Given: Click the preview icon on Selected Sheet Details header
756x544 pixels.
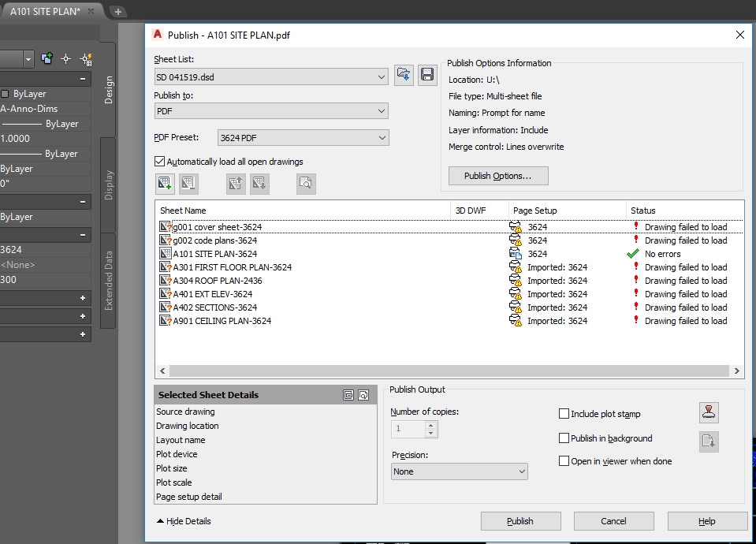Looking at the screenshot, I should pos(362,394).
